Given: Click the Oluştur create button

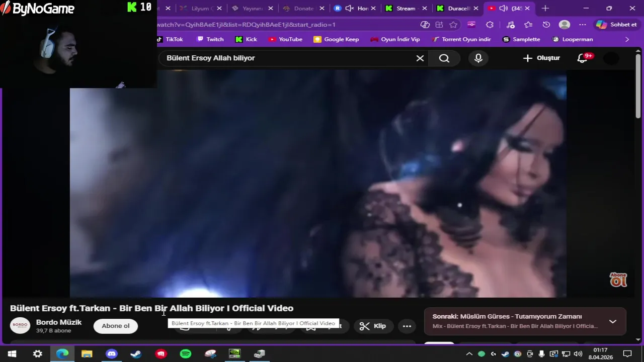Looking at the screenshot, I should pyautogui.click(x=541, y=58).
